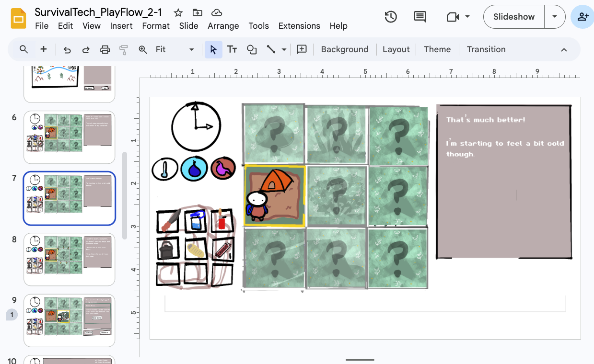Click the Layout button
594x364 pixels.
point(396,49)
